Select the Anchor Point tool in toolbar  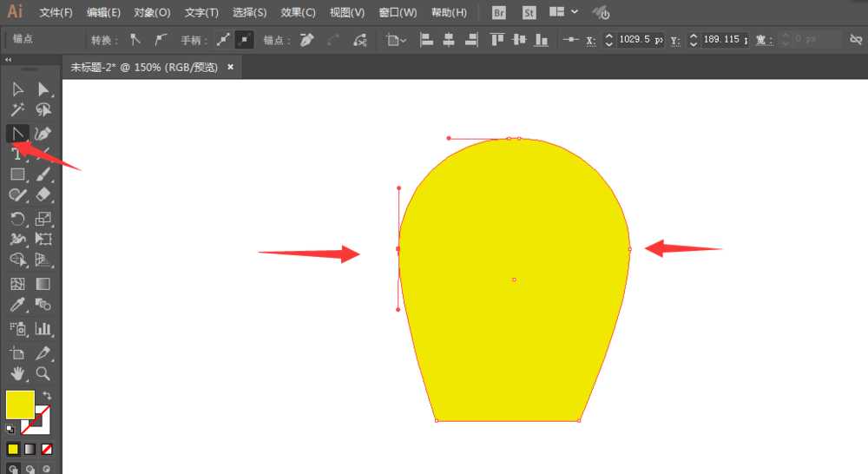tap(17, 133)
